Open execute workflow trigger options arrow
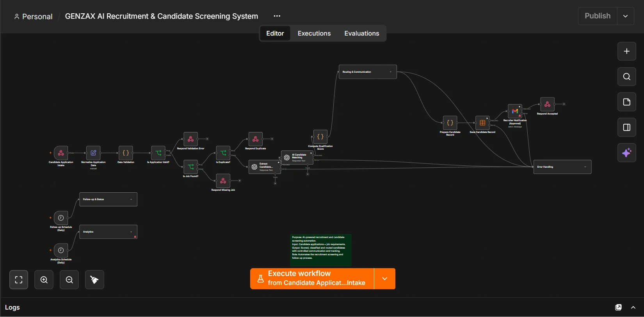The width and height of the screenshot is (644, 317). tap(384, 279)
